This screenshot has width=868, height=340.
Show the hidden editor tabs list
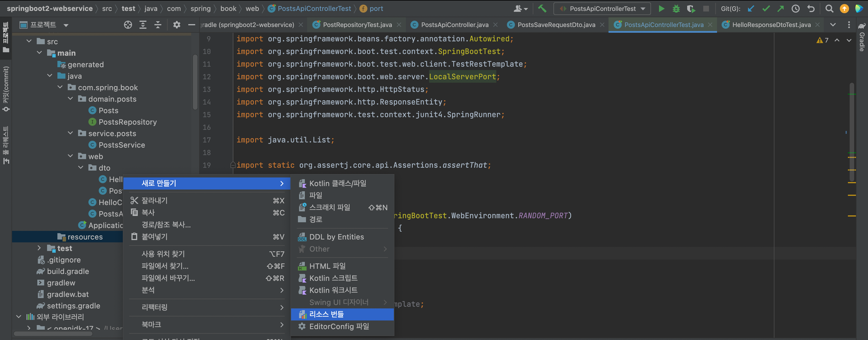coord(833,25)
